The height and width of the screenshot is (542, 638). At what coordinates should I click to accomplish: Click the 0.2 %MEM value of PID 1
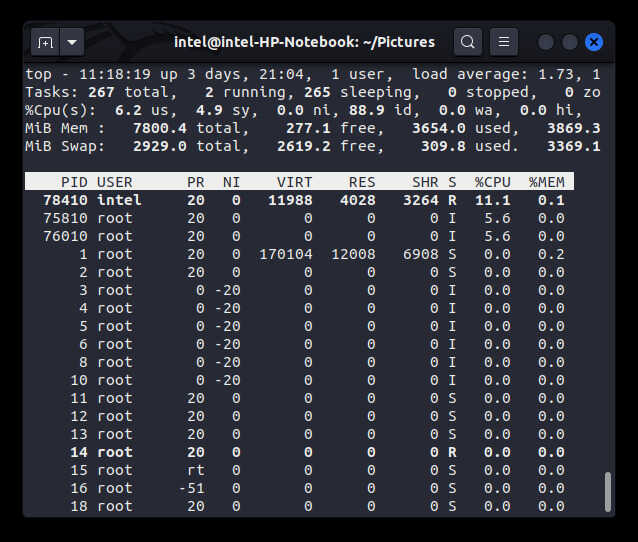551,254
